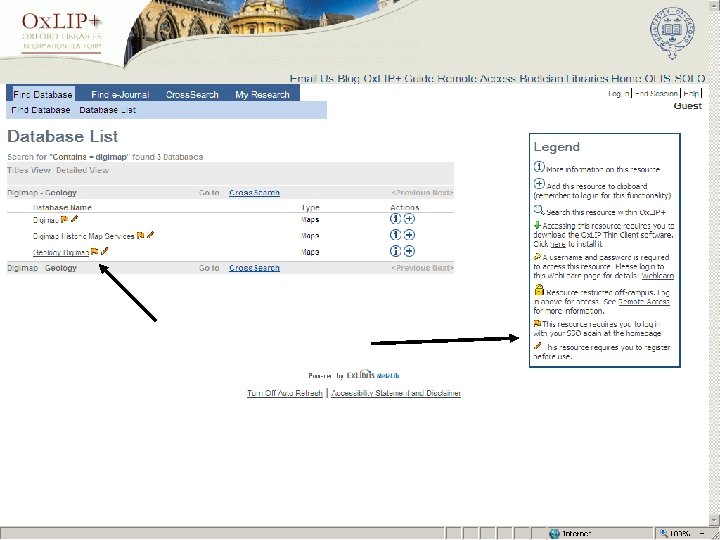The width and height of the screenshot is (720, 540).
Task: Click flag icon next to Digimap Historic Map Services
Action: pos(141,235)
